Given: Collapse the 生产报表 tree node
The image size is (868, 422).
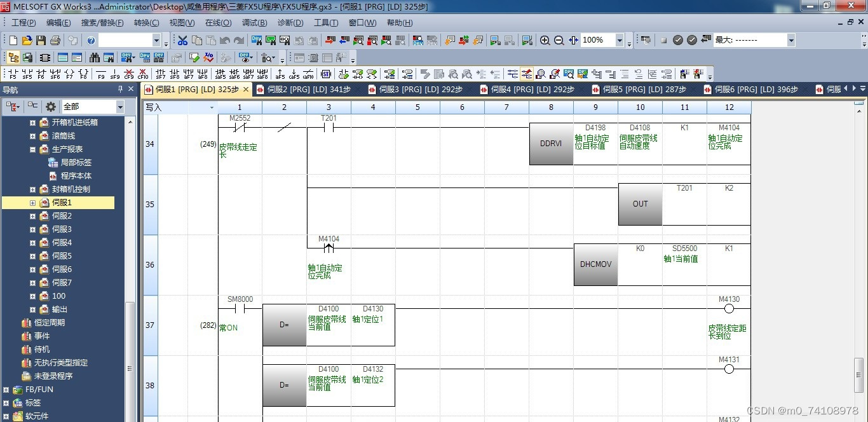Looking at the screenshot, I should (x=33, y=149).
